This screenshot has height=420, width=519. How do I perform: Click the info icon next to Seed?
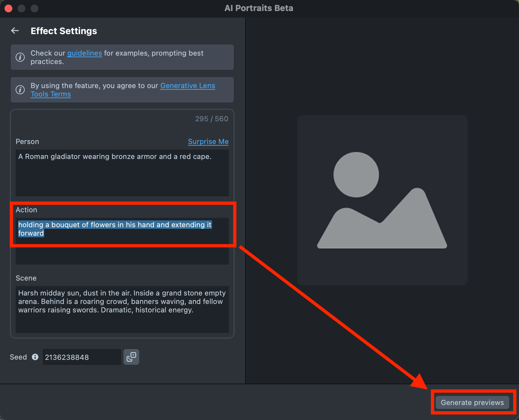point(35,357)
